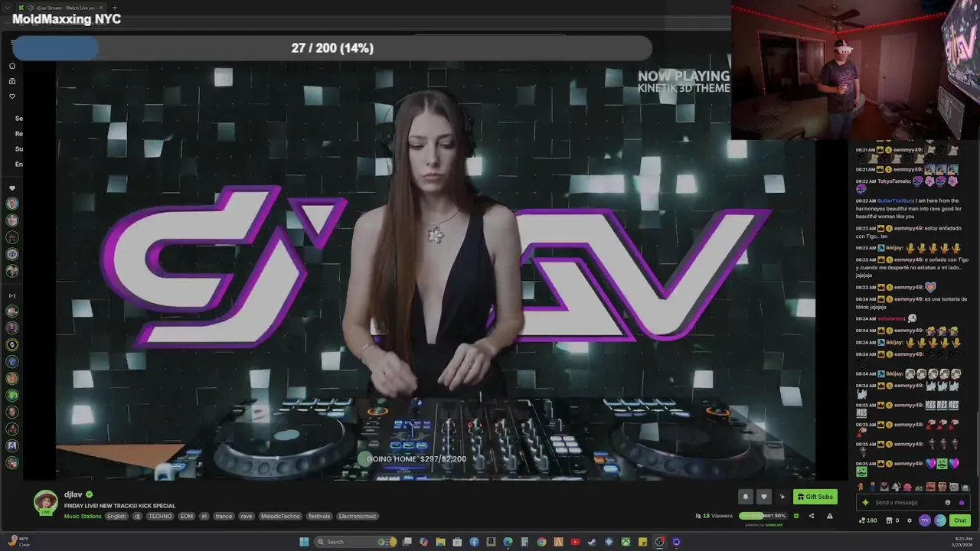Open the hamburger menu in Kick sidebar
The width and height of the screenshot is (980, 551).
12,43
